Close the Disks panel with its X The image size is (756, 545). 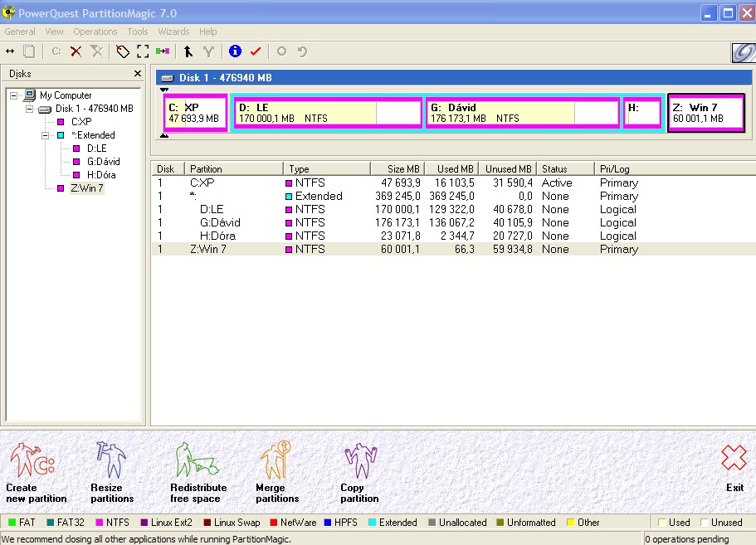tap(138, 73)
